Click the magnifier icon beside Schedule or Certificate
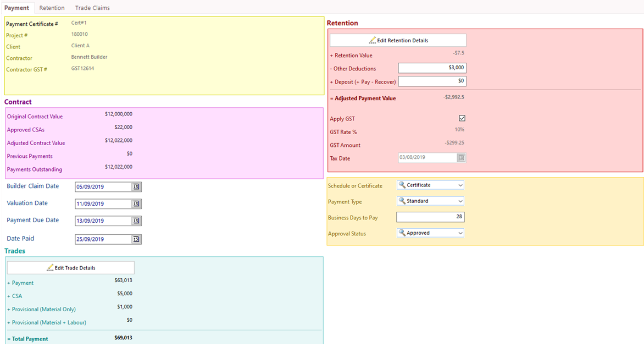 402,185
